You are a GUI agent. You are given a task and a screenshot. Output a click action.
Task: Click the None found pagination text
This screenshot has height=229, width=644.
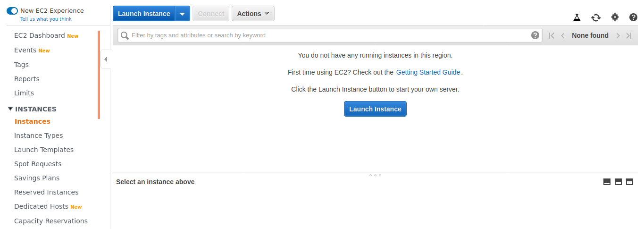coord(590,35)
